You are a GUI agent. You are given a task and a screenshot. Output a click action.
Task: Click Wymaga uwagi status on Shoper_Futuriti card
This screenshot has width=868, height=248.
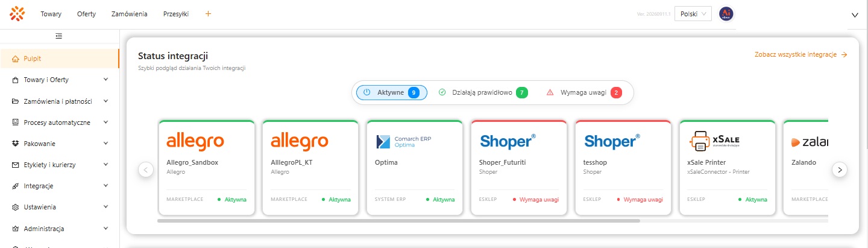click(x=536, y=199)
